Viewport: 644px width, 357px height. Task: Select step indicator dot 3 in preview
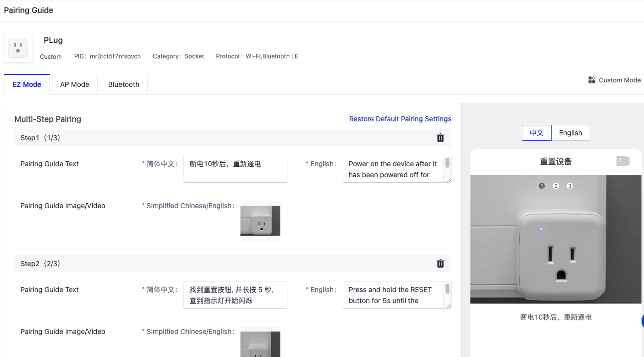570,185
